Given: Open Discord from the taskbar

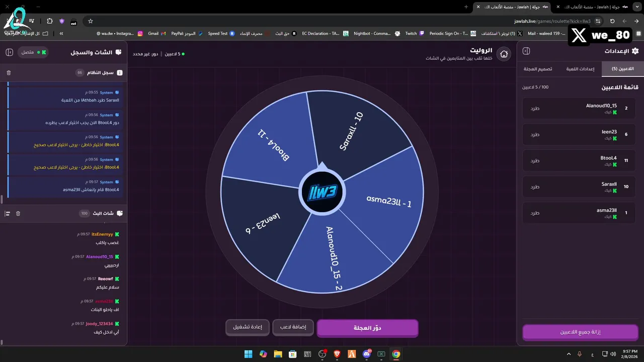Looking at the screenshot, I should pos(367,354).
